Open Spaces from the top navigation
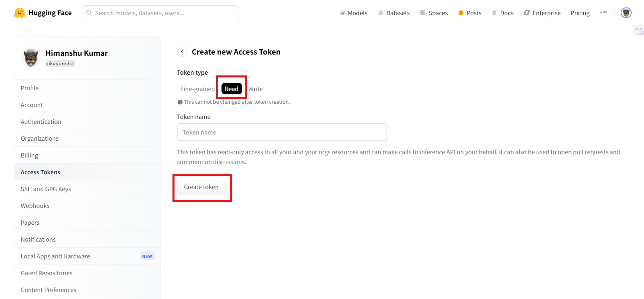Viewport: 644px width, 299px height. (x=434, y=13)
